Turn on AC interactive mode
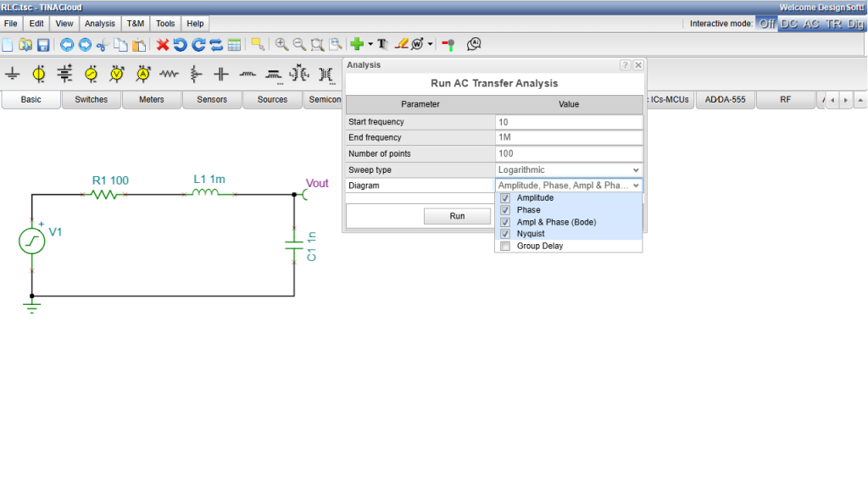This screenshot has width=868, height=488. pos(811,24)
